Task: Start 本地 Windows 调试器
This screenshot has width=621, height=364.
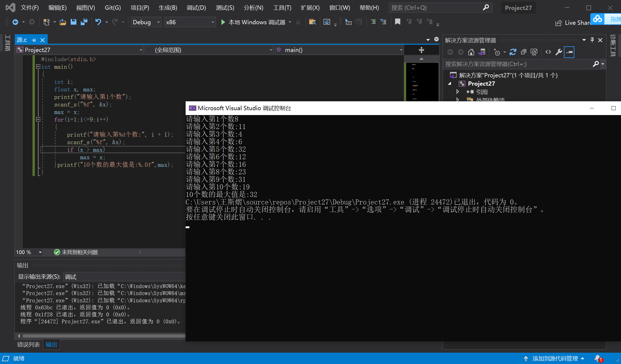Action: pos(253,22)
